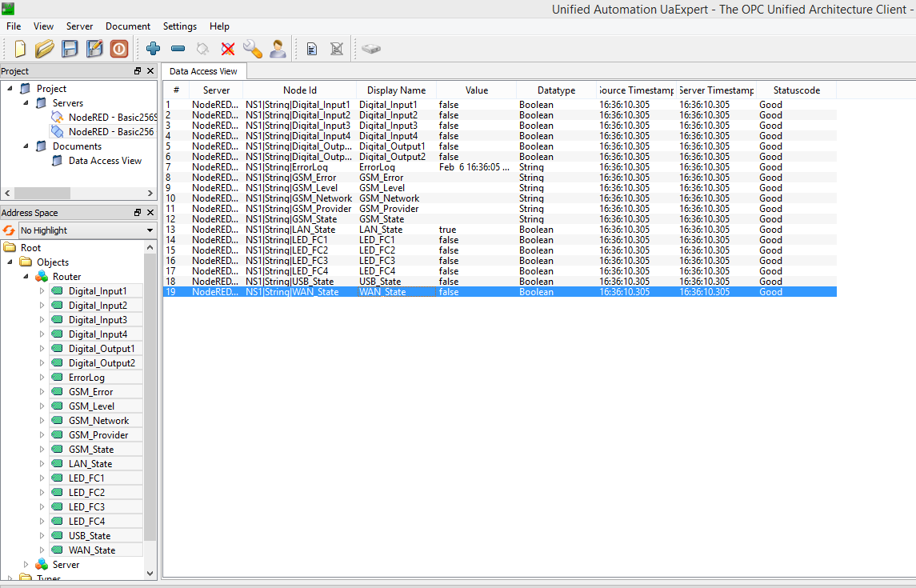Select the ErrorLog row in data view

tap(499, 167)
